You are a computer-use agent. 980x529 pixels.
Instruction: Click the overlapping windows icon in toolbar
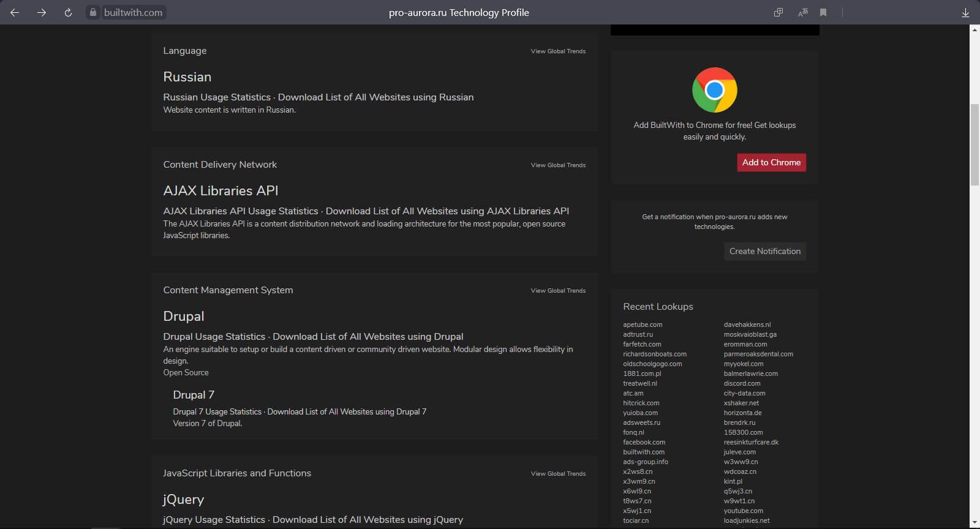[x=778, y=12]
